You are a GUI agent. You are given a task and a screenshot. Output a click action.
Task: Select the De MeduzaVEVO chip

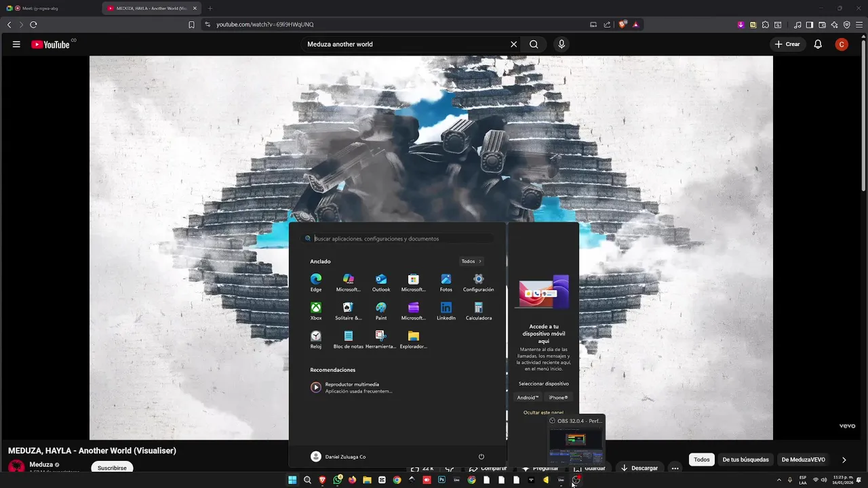tap(804, 460)
